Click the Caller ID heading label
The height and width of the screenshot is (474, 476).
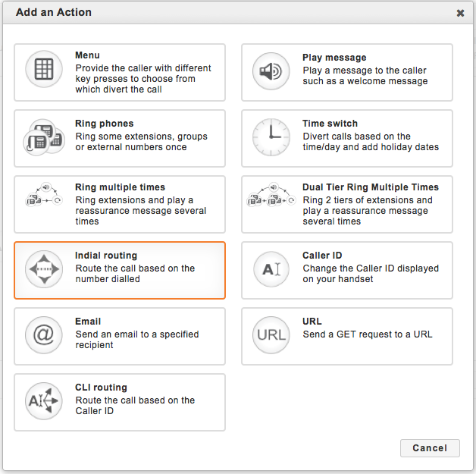(322, 256)
